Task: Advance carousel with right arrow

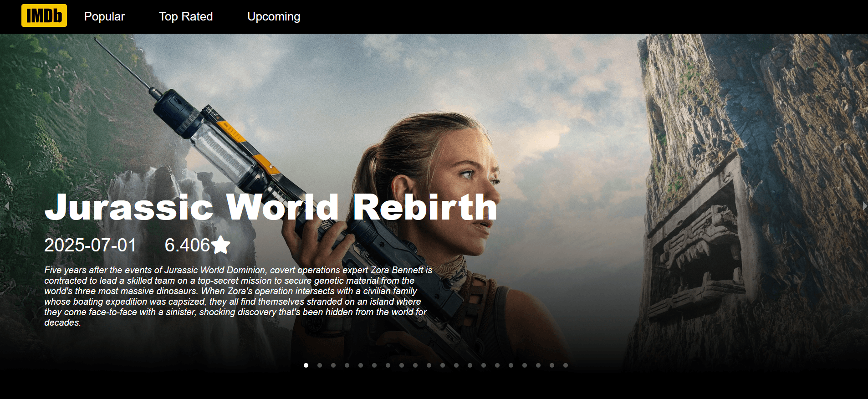Action: point(864,206)
